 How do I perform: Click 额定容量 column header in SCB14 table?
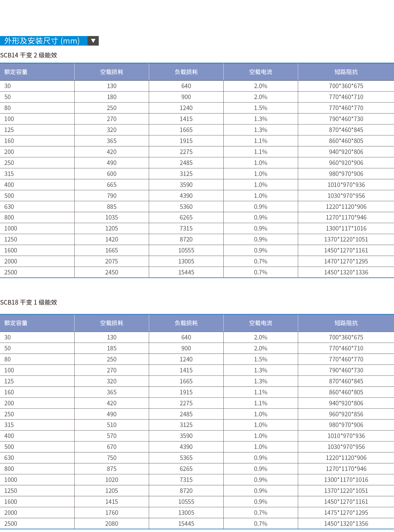[16, 72]
